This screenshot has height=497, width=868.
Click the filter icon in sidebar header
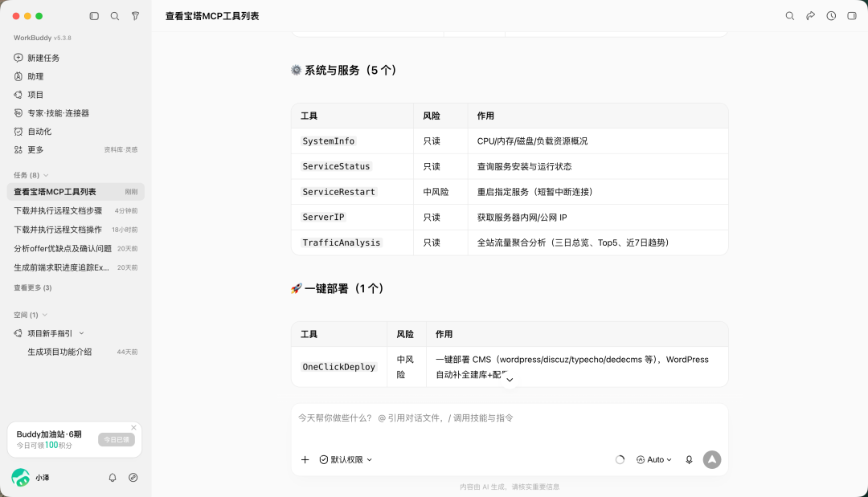pos(135,16)
